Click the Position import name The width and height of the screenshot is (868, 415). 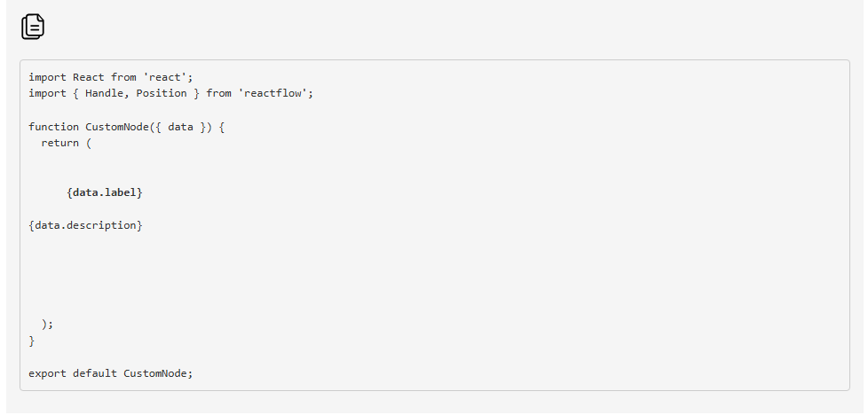point(162,93)
